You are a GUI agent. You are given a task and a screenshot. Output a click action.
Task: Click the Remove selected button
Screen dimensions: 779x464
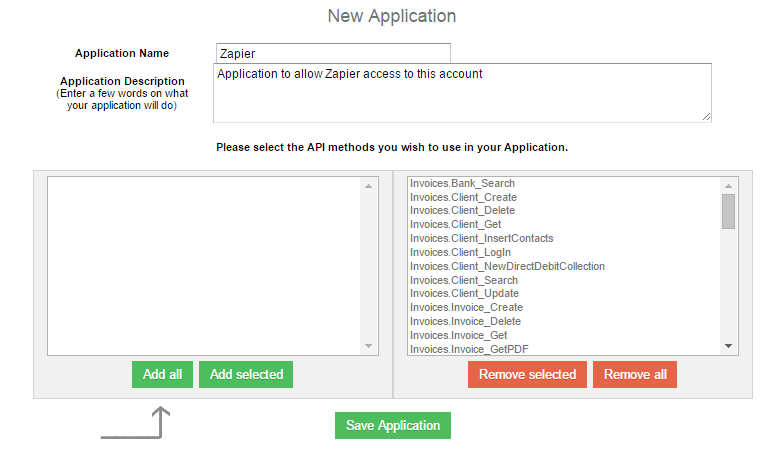coord(527,374)
